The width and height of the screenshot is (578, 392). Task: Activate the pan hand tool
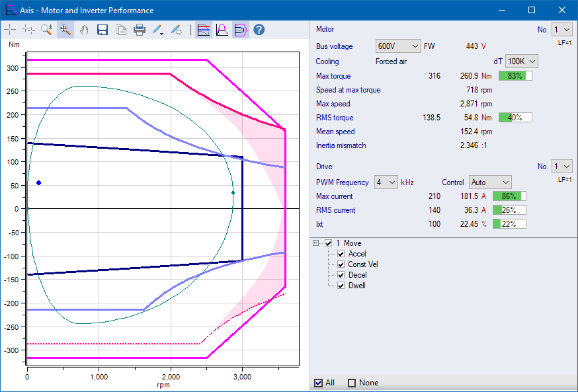pyautogui.click(x=84, y=29)
